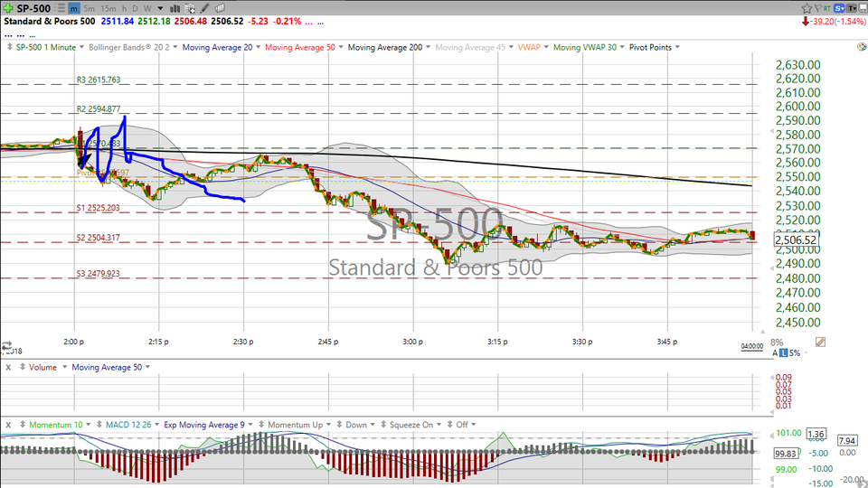Screen dimensions: 868x488
Task: Switch to 1-minute timeframe button
Action: pyautogui.click(x=73, y=8)
